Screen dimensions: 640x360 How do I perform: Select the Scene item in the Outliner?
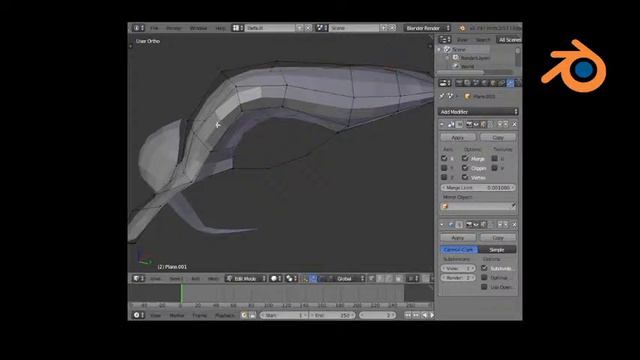point(459,49)
